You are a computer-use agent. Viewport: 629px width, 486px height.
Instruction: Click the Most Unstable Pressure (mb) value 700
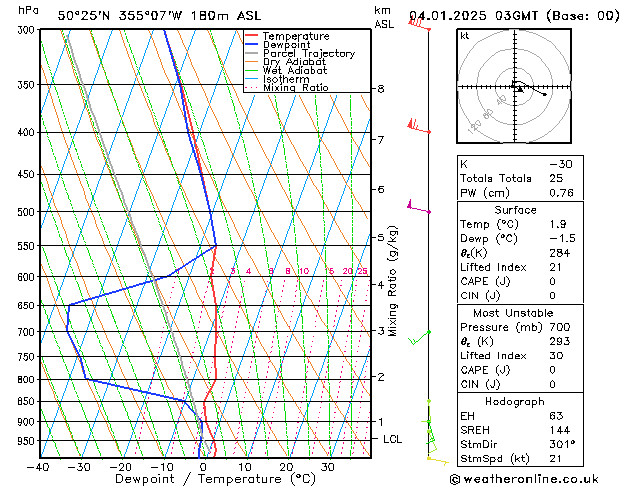[560, 327]
